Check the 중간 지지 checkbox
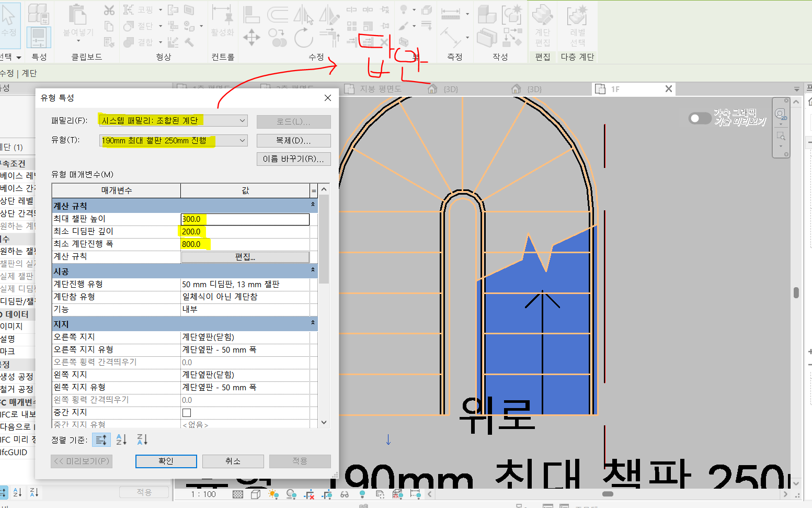This screenshot has width=812, height=508. click(187, 413)
